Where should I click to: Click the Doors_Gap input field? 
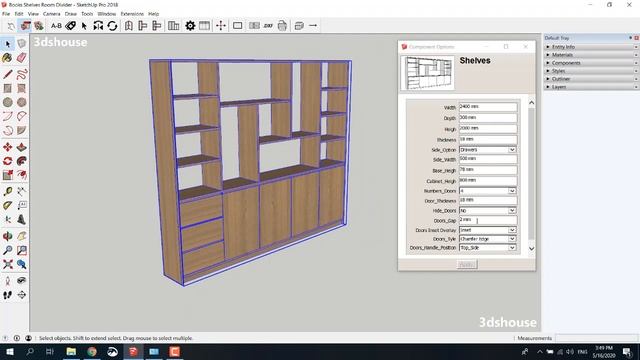pyautogui.click(x=488, y=220)
